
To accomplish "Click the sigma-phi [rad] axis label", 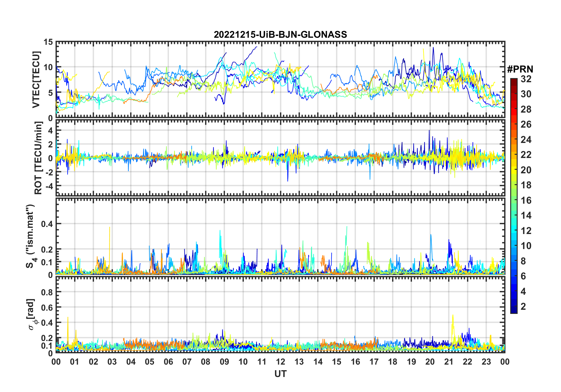I will pyautogui.click(x=32, y=314).
